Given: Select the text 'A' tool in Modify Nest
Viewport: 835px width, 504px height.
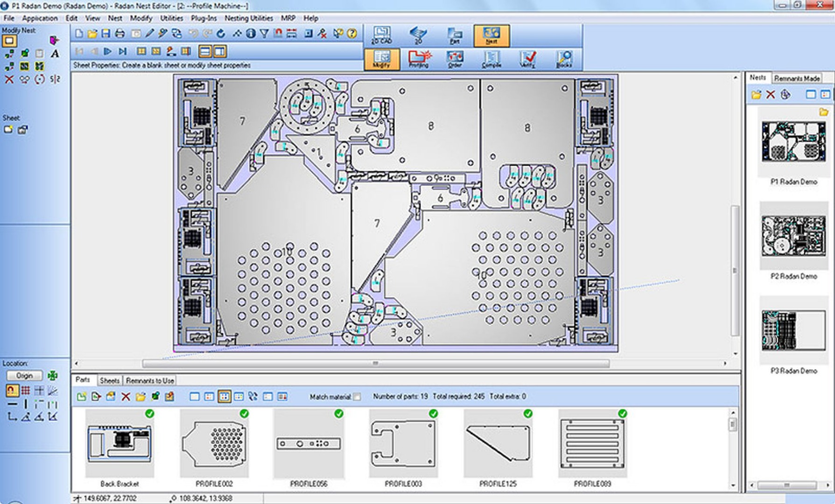Looking at the screenshot, I should (x=55, y=54).
